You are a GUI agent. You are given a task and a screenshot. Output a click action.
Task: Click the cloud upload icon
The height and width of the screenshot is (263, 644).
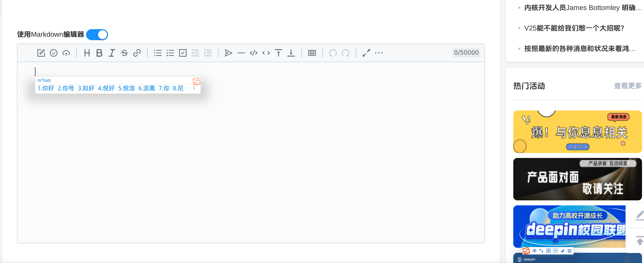[66, 53]
